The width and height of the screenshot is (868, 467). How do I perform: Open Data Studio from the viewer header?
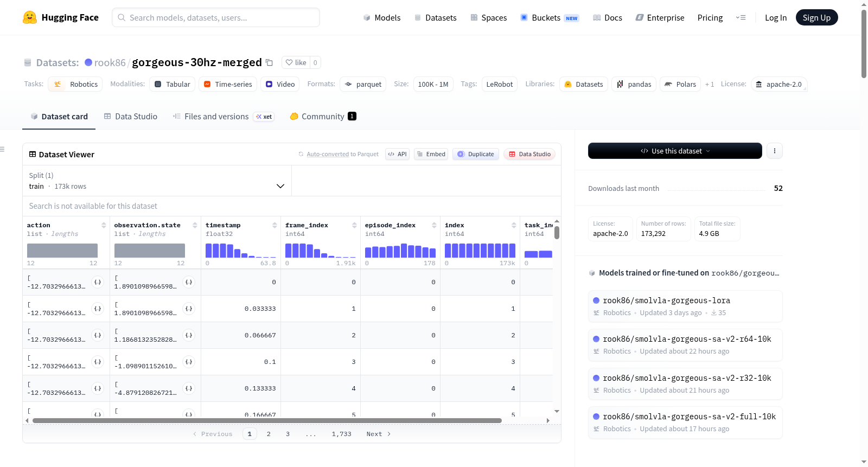click(x=529, y=154)
